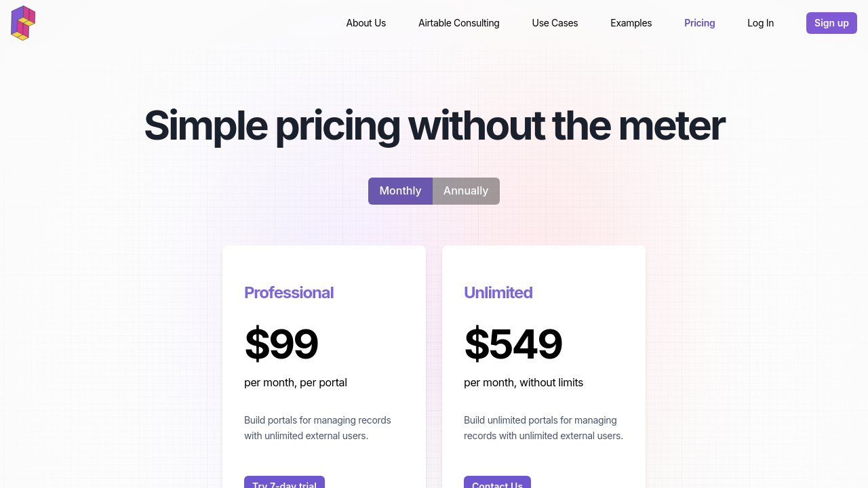This screenshot has width=868, height=488.
Task: Click the $549 price amount
Action: coord(513,344)
